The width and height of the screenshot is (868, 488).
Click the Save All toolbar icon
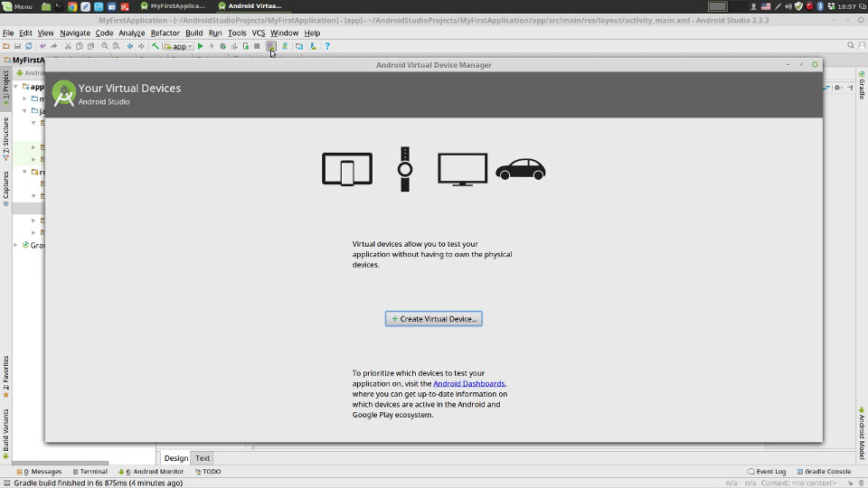point(17,46)
